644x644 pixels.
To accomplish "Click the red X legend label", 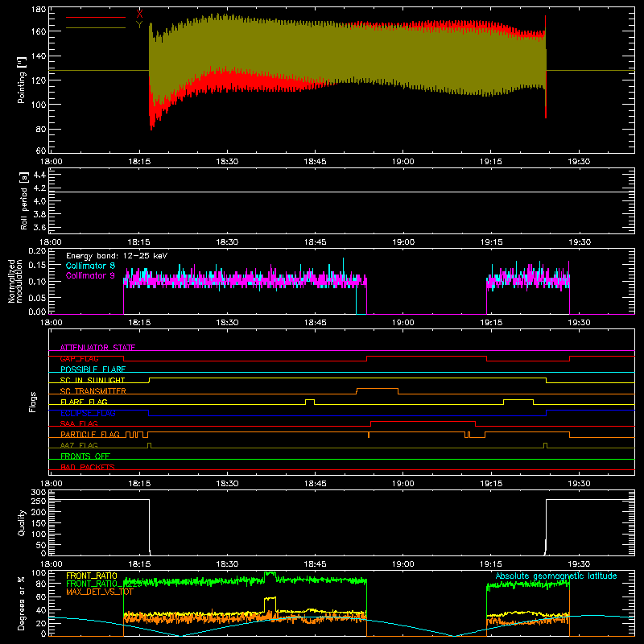I will point(139,14).
